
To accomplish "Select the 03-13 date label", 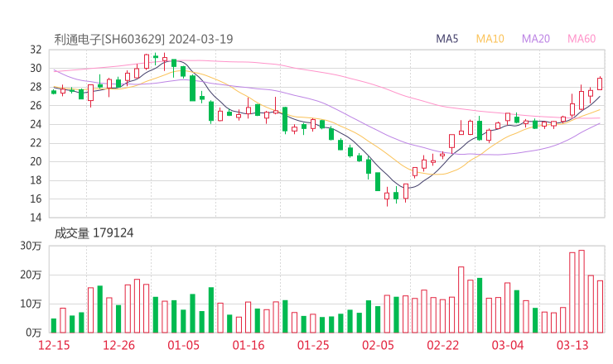I will [572, 345].
